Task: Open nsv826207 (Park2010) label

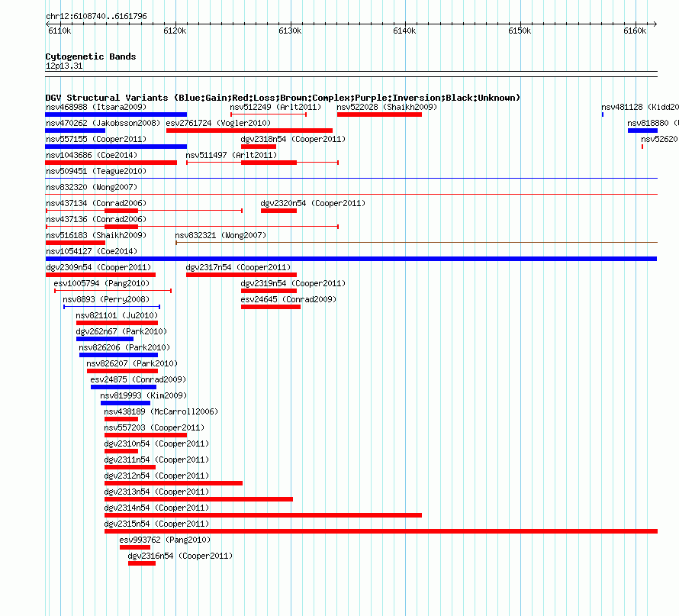Action: pos(132,363)
